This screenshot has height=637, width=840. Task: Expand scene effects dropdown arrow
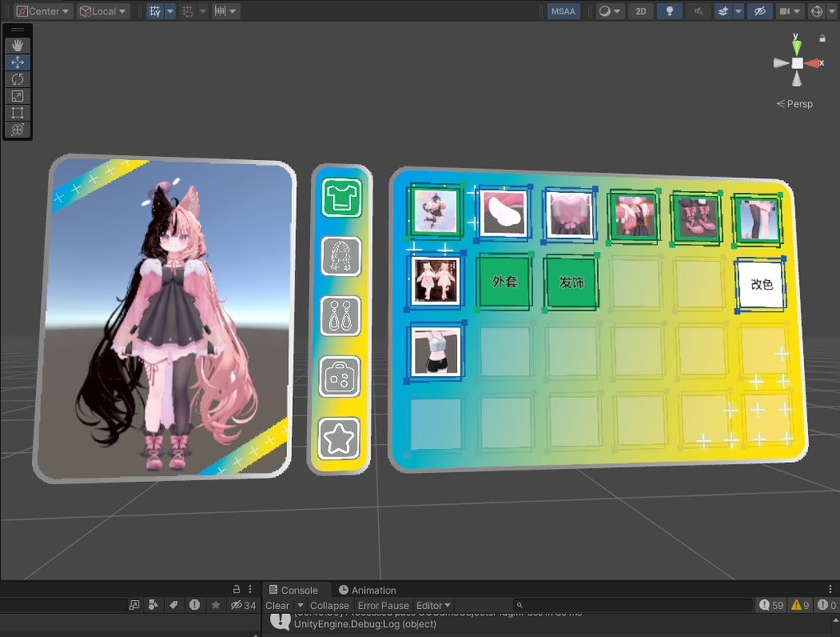tap(738, 11)
